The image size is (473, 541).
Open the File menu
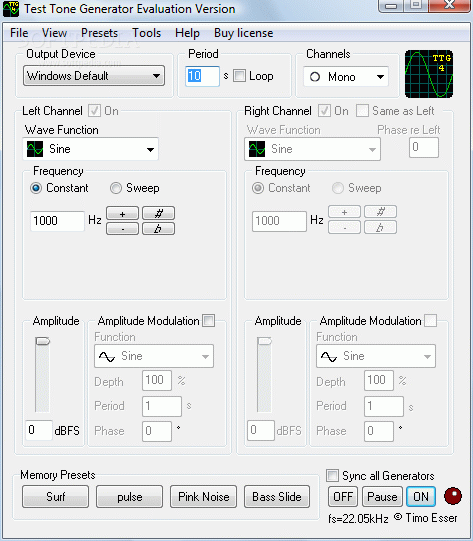point(19,33)
